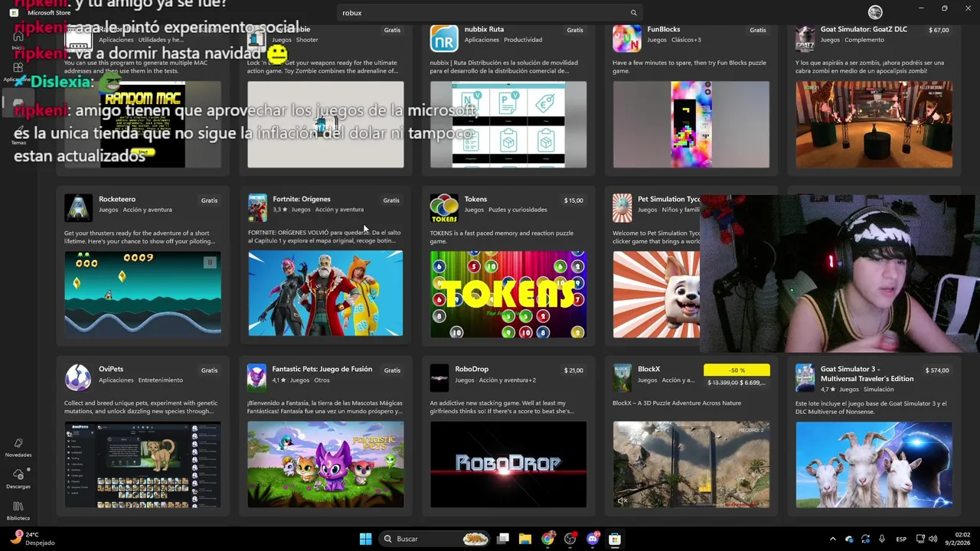This screenshot has height=551, width=980.
Task: Switch to Discord on the taskbar
Action: [x=592, y=539]
